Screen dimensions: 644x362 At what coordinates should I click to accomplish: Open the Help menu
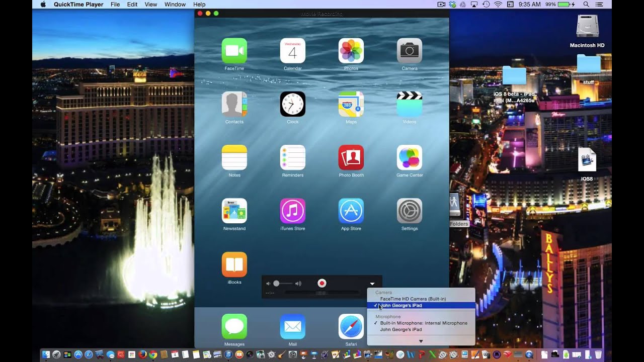click(x=199, y=4)
